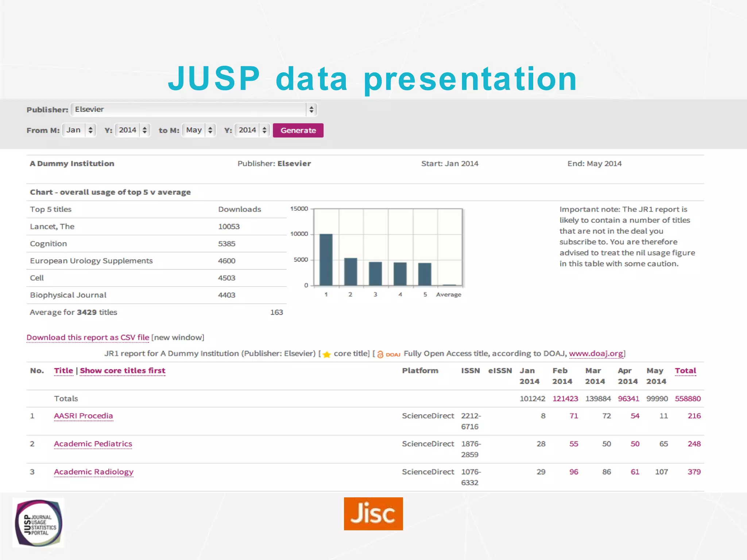Image resolution: width=747 pixels, height=560 pixels.
Task: Click 'Show core titles first' link
Action: (123, 371)
